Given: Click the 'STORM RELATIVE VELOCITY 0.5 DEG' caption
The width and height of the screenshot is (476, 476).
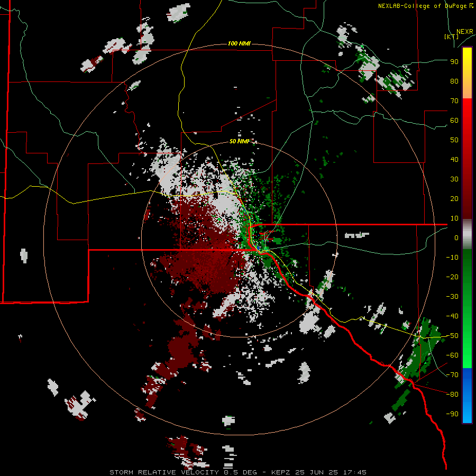Looking at the screenshot, I should coord(183,472).
